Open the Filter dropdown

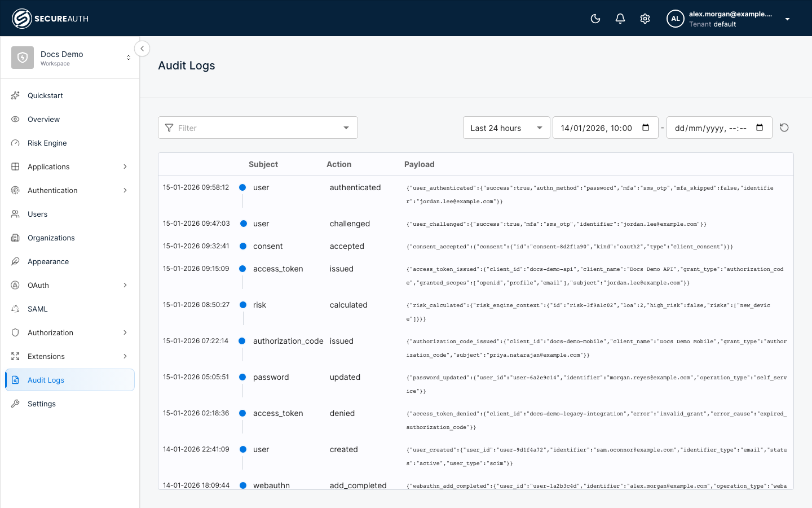258,128
